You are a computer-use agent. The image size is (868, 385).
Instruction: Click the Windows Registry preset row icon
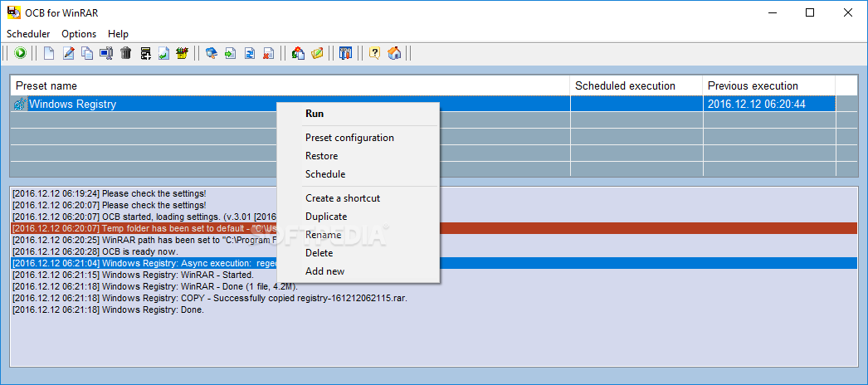[20, 104]
